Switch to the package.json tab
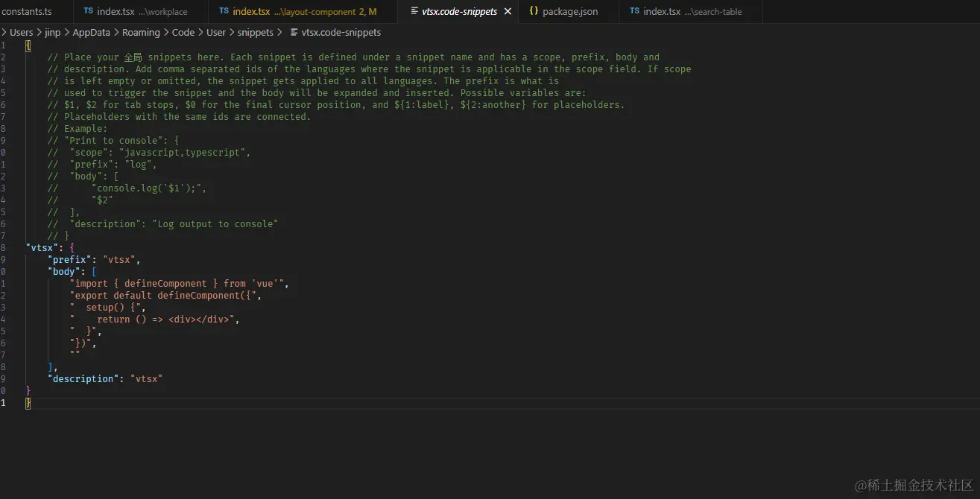 coord(569,11)
